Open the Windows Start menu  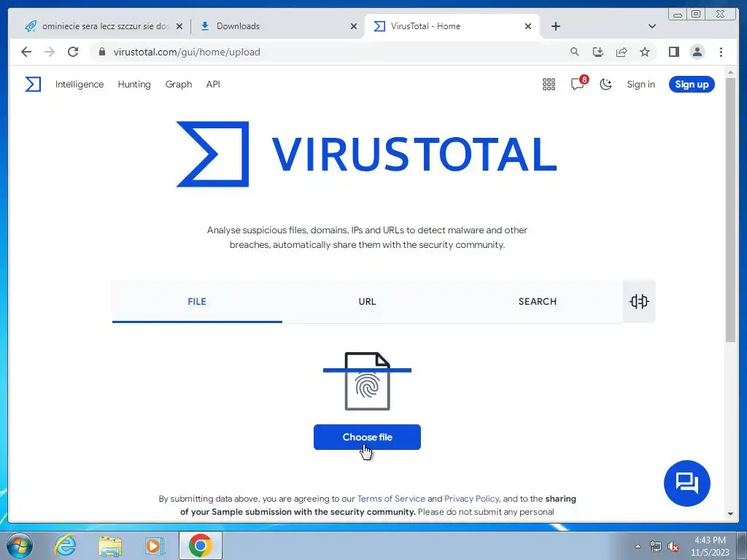tap(20, 545)
